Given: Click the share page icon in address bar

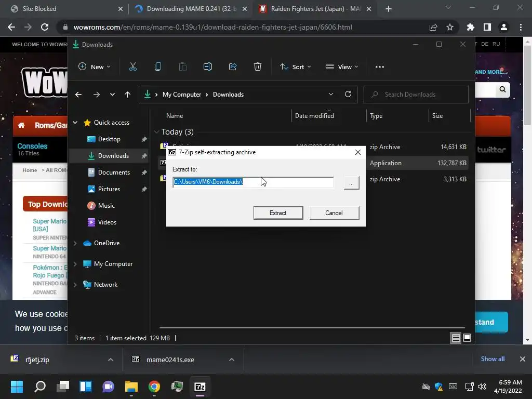Looking at the screenshot, I should tap(433, 27).
